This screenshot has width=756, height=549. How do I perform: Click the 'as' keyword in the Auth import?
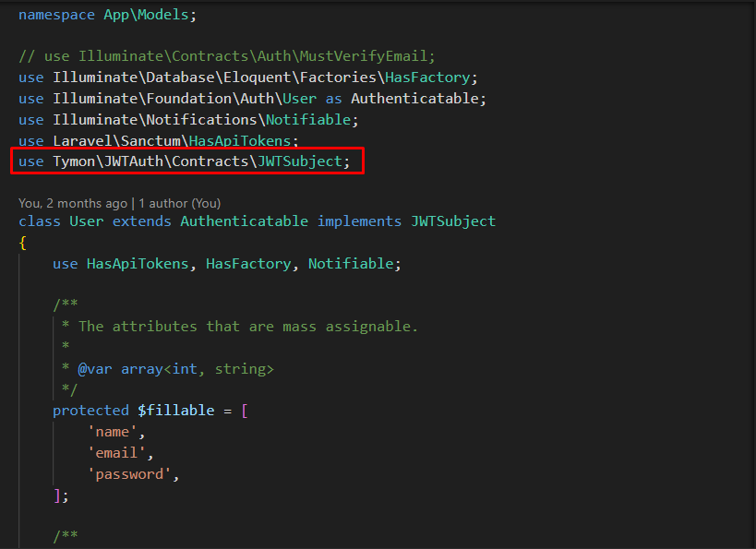333,99
